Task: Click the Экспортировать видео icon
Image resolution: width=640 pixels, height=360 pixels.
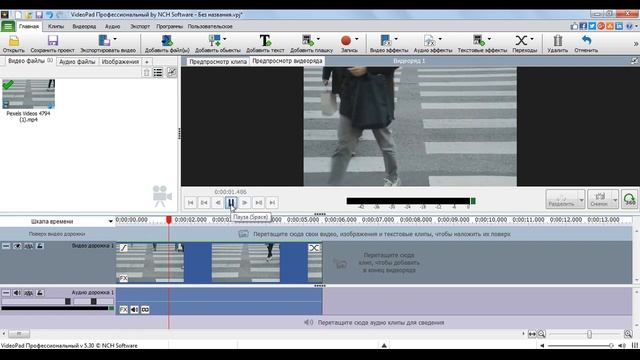Action: (x=104, y=41)
